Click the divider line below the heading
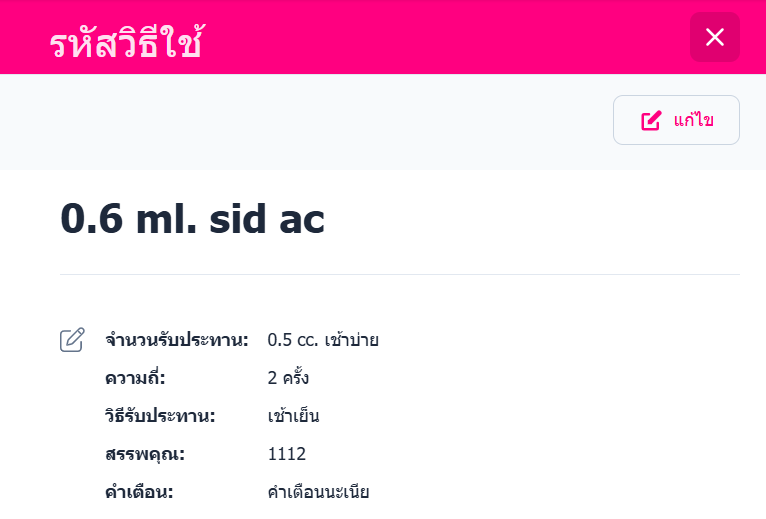The width and height of the screenshot is (766, 519). click(x=400, y=274)
